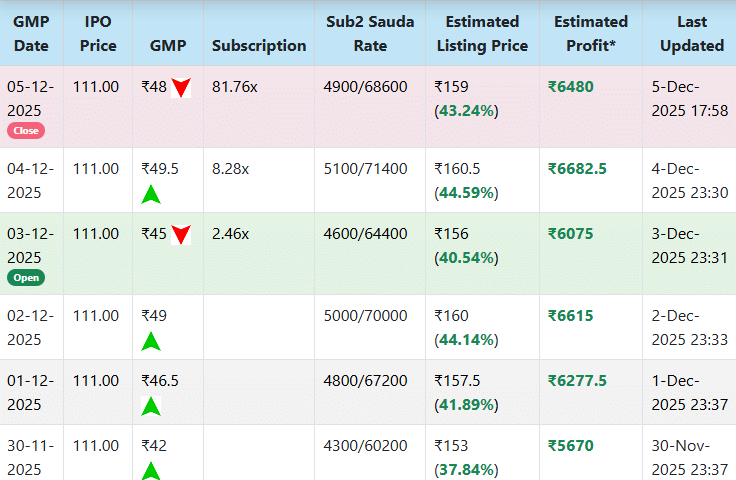Click the Subscription column header
This screenshot has width=736, height=480.
pos(259,45)
